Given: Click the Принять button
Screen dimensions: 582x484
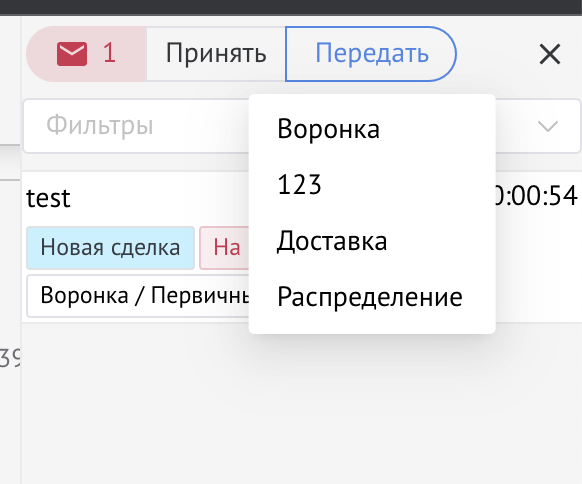Looking at the screenshot, I should tap(216, 54).
